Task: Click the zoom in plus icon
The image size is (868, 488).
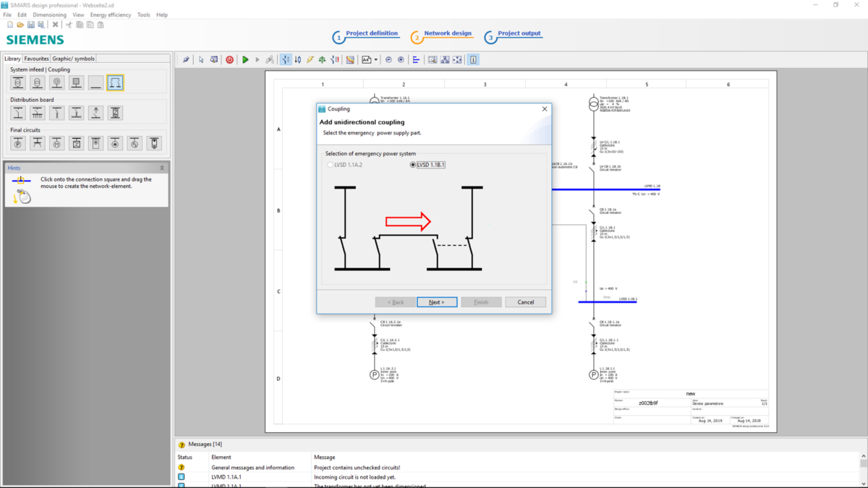Action: pyautogui.click(x=401, y=60)
